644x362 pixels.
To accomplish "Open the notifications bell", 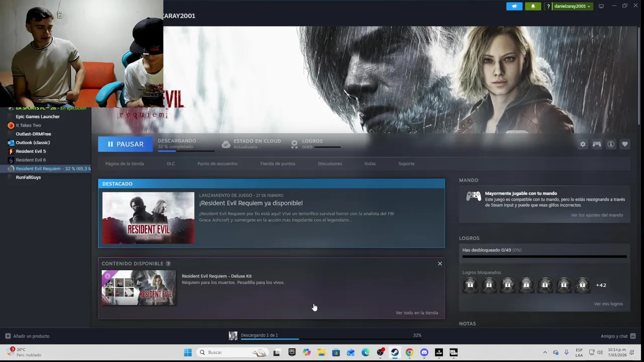I will click(533, 6).
